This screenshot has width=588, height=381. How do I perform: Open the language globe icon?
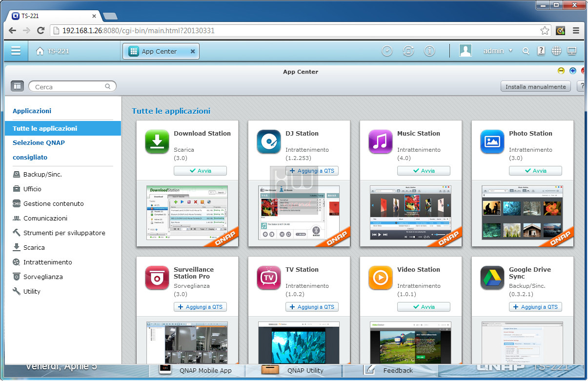point(557,51)
